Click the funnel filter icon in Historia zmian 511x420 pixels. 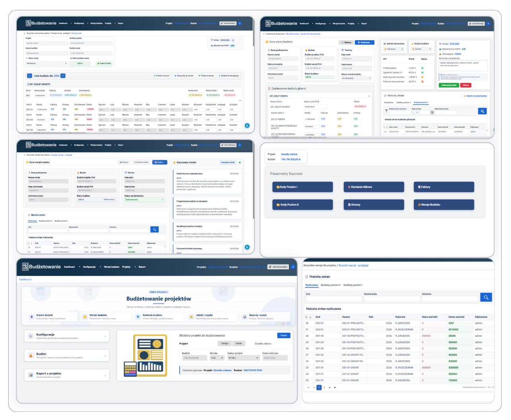pyautogui.click(x=386, y=111)
